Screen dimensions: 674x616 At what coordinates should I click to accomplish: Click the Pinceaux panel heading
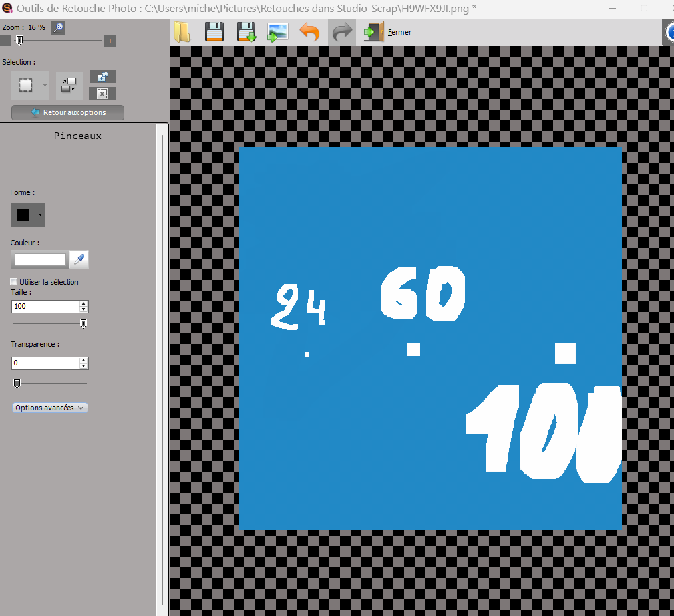78,136
